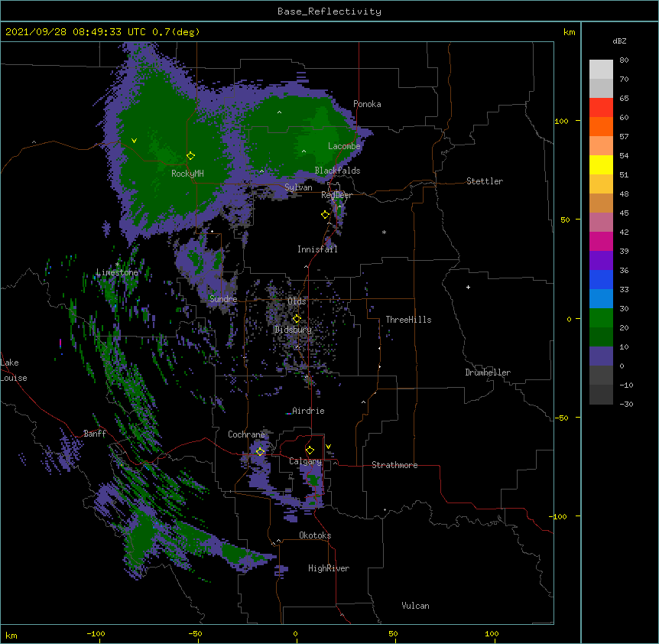Select the red 65–60 dBZ legend swatch
659x644 pixels.
coord(601,108)
